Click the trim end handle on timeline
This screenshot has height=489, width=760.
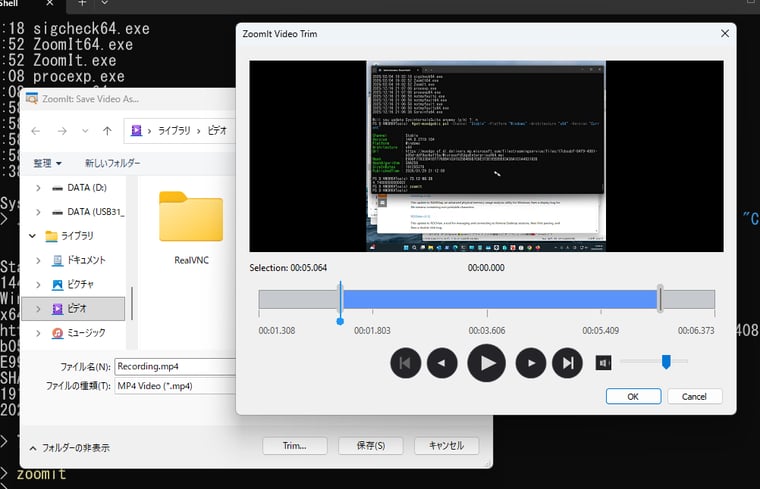click(x=659, y=298)
